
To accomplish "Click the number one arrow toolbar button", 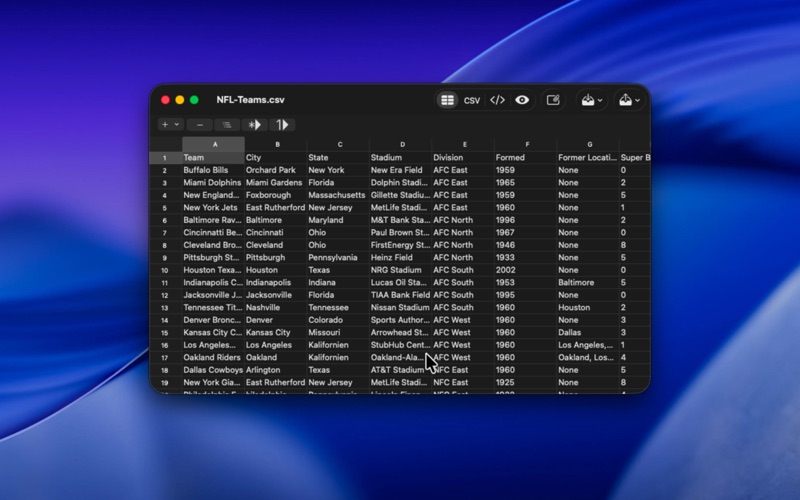I will 282,124.
